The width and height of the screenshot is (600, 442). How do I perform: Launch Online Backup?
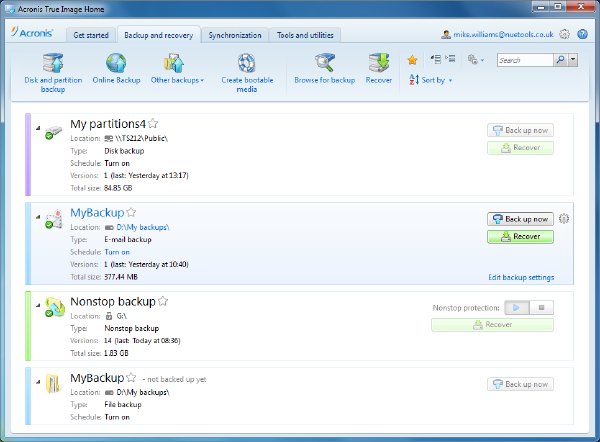tap(116, 69)
